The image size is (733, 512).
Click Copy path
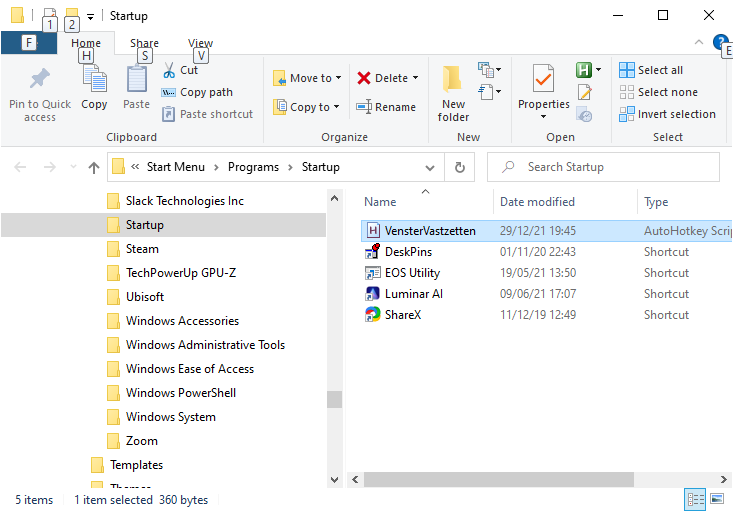pos(197,92)
